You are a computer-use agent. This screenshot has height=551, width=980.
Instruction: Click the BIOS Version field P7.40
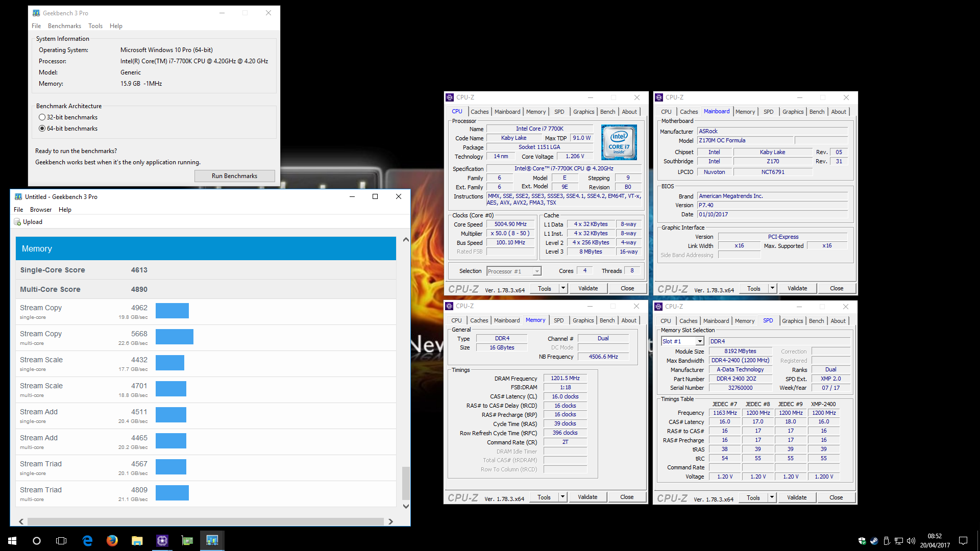click(772, 206)
